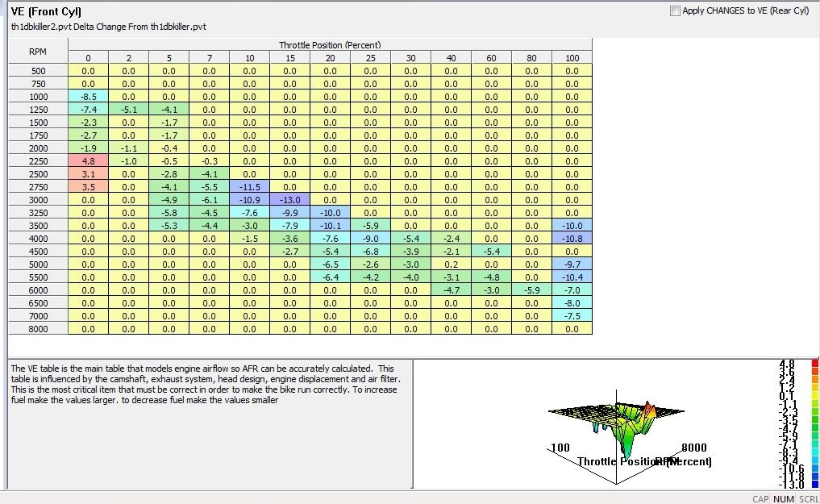The image size is (820, 504).
Task: Select the -8.0 cell at 6500 RPM
Action: pos(572,303)
